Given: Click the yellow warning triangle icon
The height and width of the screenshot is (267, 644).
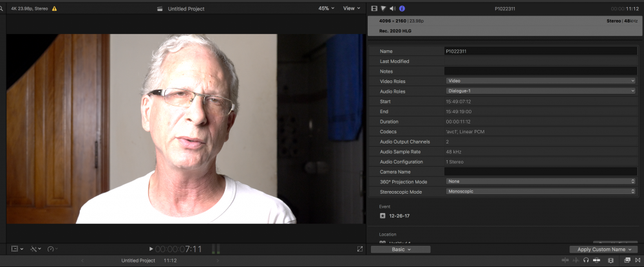Looking at the screenshot, I should pos(54,9).
